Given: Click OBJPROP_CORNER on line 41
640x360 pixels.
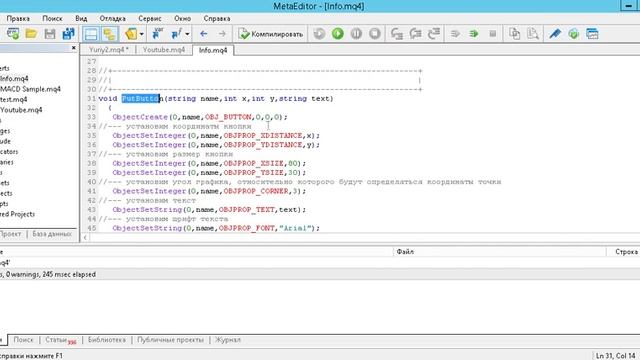Looking at the screenshot, I should [x=256, y=191].
